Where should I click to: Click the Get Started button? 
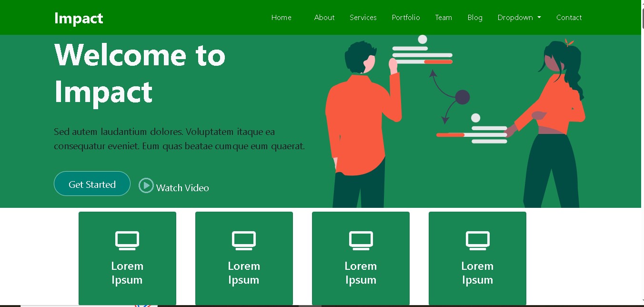coord(92,184)
